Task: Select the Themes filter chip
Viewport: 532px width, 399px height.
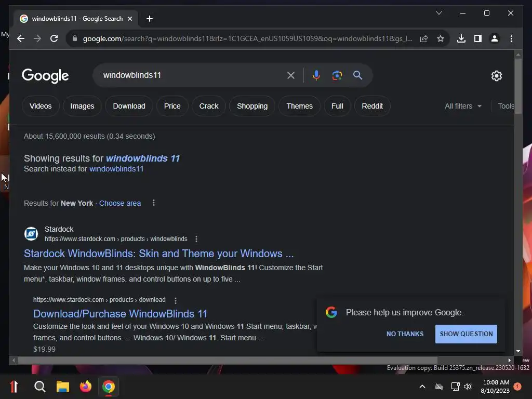Action: coord(300,106)
